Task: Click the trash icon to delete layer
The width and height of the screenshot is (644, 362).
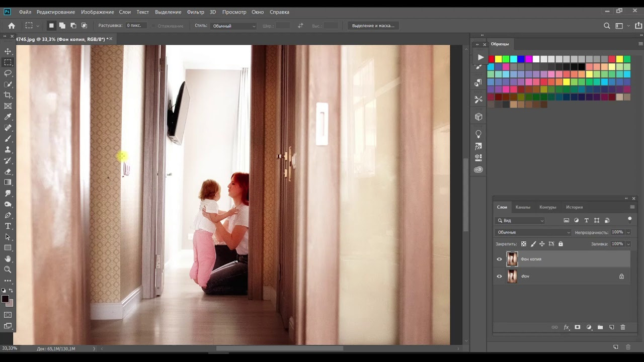Action: (x=623, y=327)
